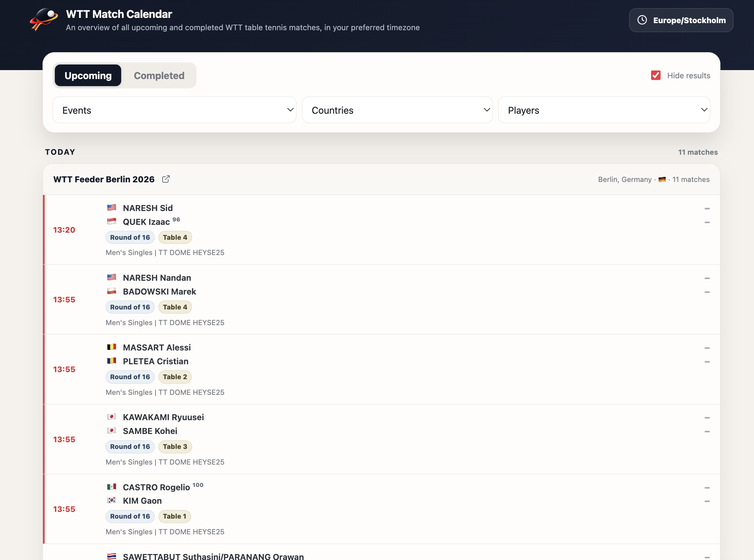Click Japan flag beside KAWAKAMI Ryuusei
The width and height of the screenshot is (754, 560).
tap(111, 417)
